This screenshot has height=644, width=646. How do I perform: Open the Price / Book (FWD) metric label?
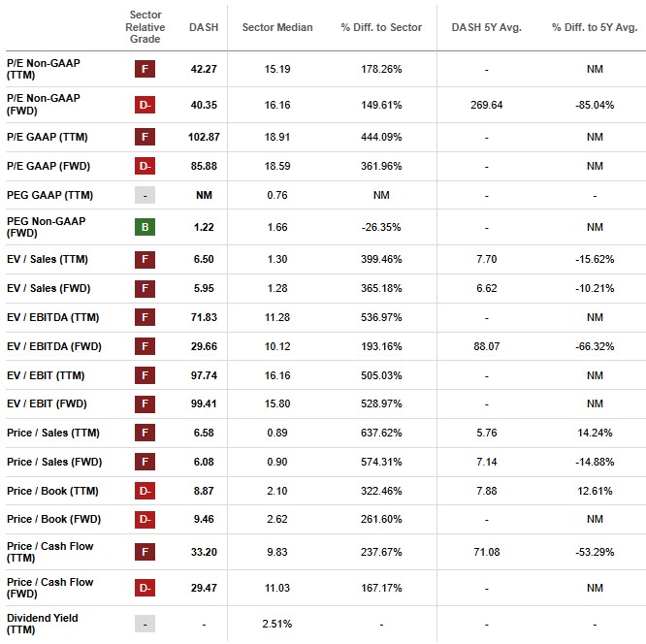pyautogui.click(x=53, y=519)
